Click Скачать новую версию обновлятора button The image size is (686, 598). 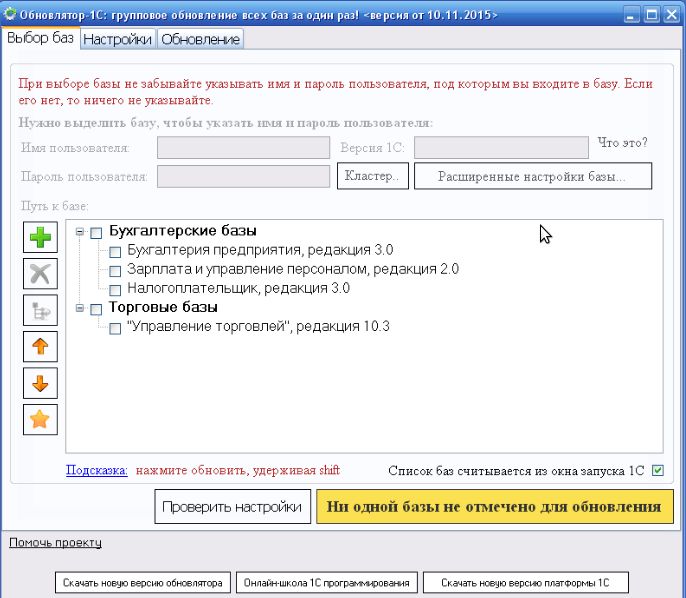tap(143, 583)
